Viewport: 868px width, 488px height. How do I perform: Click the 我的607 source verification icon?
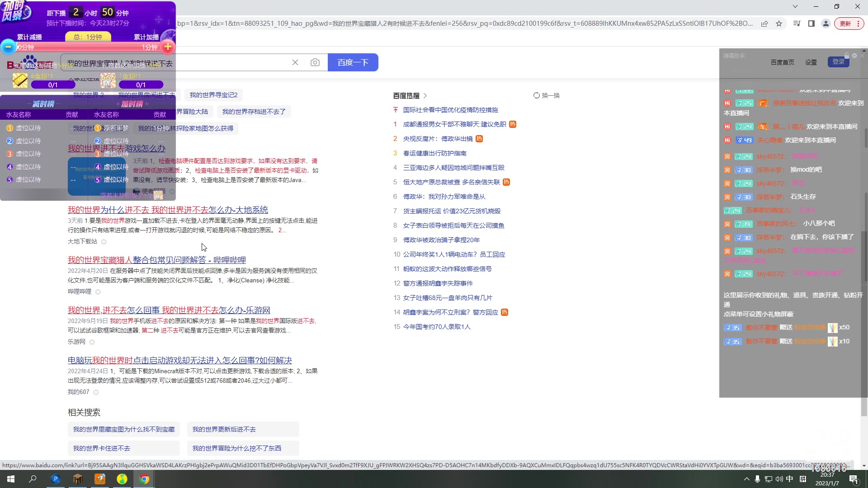click(x=96, y=392)
